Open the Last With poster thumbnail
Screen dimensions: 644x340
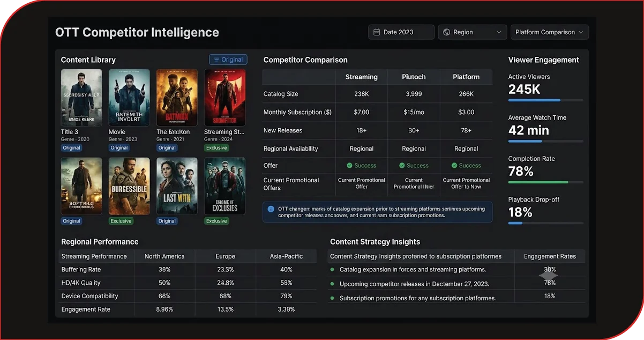click(x=177, y=186)
